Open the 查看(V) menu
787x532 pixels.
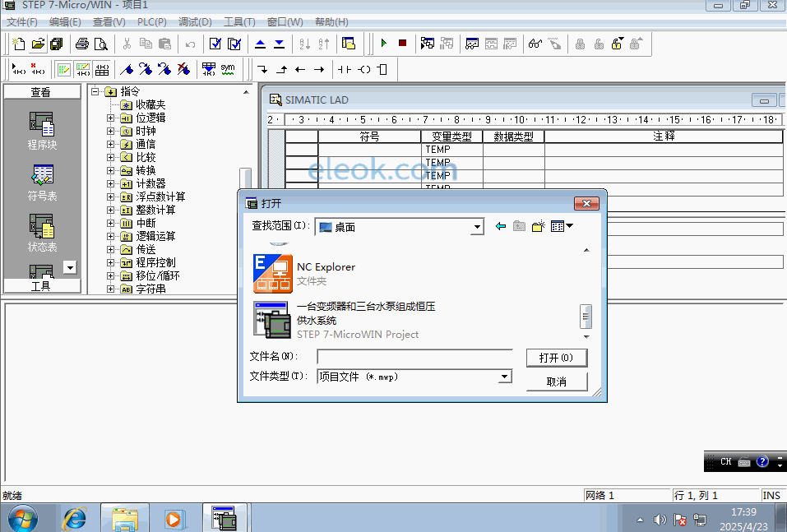point(109,22)
